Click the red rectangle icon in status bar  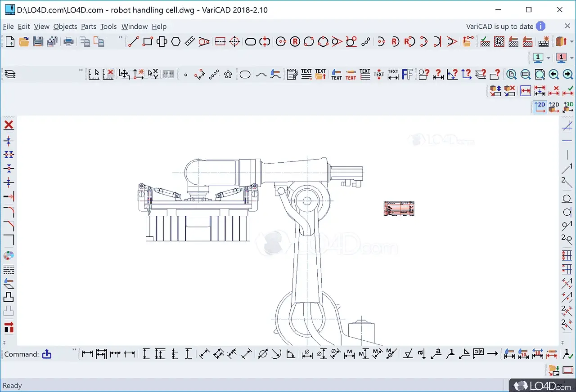(x=568, y=371)
